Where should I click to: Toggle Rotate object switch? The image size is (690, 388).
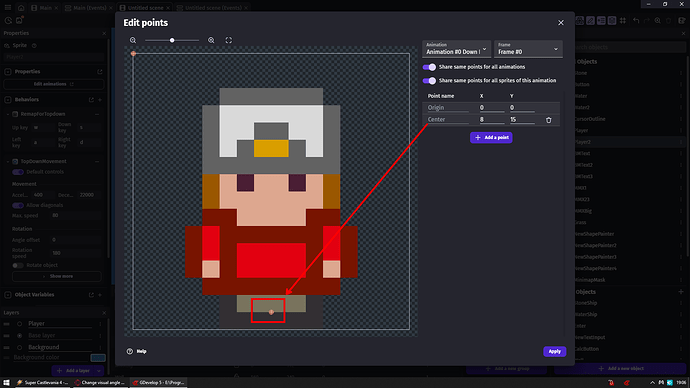click(18, 265)
